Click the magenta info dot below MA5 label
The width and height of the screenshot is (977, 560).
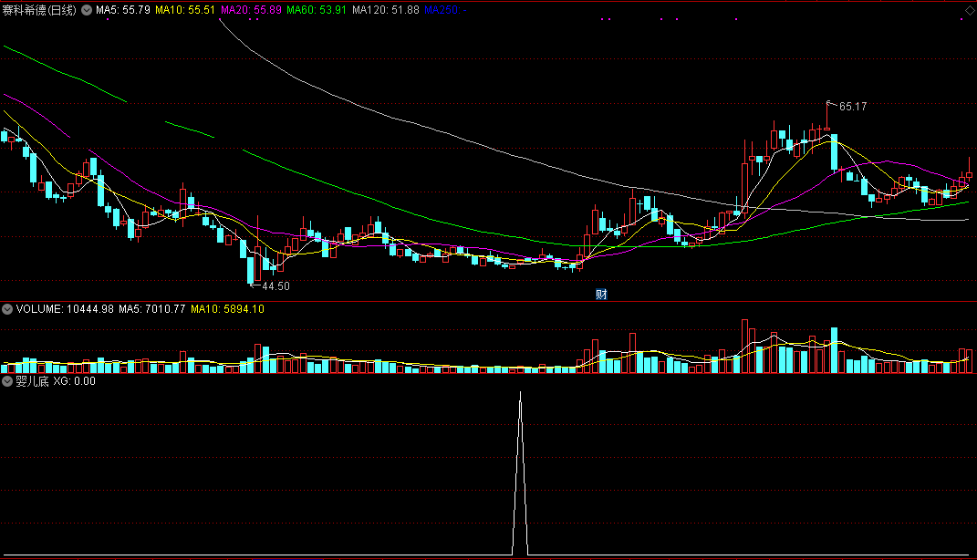[x=108, y=19]
